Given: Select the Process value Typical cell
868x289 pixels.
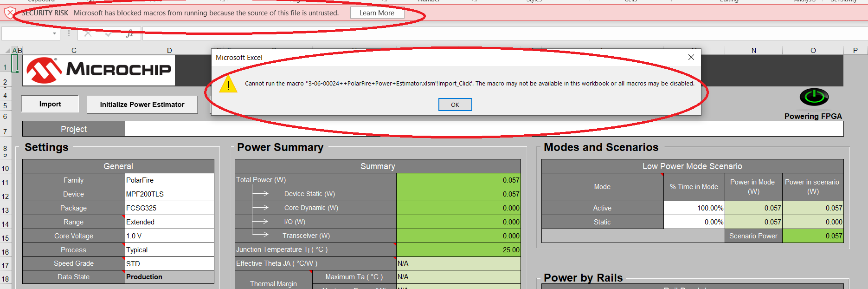Looking at the screenshot, I should coord(169,250).
